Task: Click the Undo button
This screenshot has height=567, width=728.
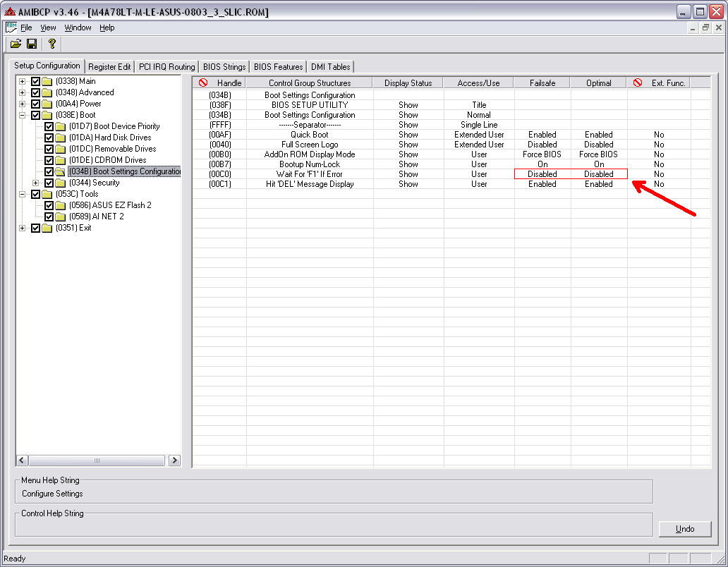Action: (685, 529)
